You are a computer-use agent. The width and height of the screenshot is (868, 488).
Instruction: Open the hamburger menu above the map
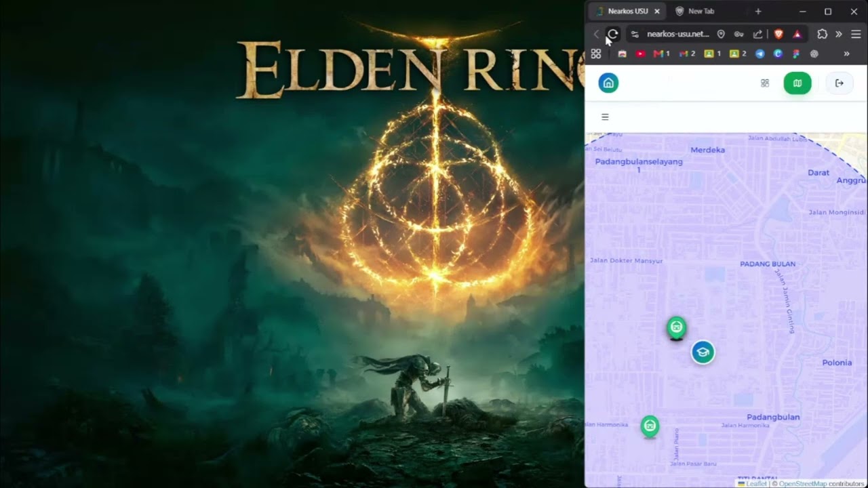pyautogui.click(x=605, y=117)
